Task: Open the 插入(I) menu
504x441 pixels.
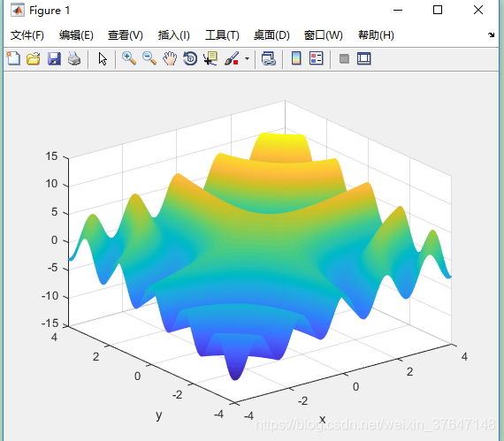Action: [x=174, y=35]
